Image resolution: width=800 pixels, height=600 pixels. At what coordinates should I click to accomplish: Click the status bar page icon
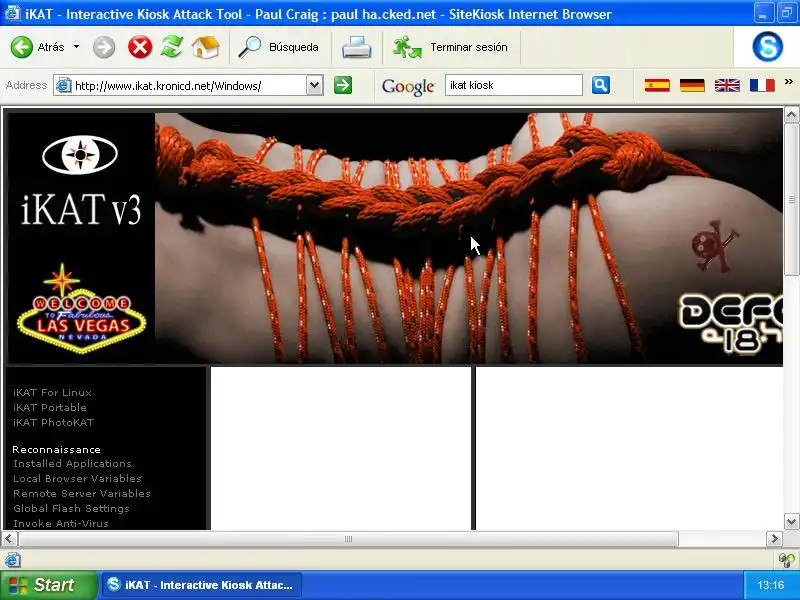click(12, 560)
